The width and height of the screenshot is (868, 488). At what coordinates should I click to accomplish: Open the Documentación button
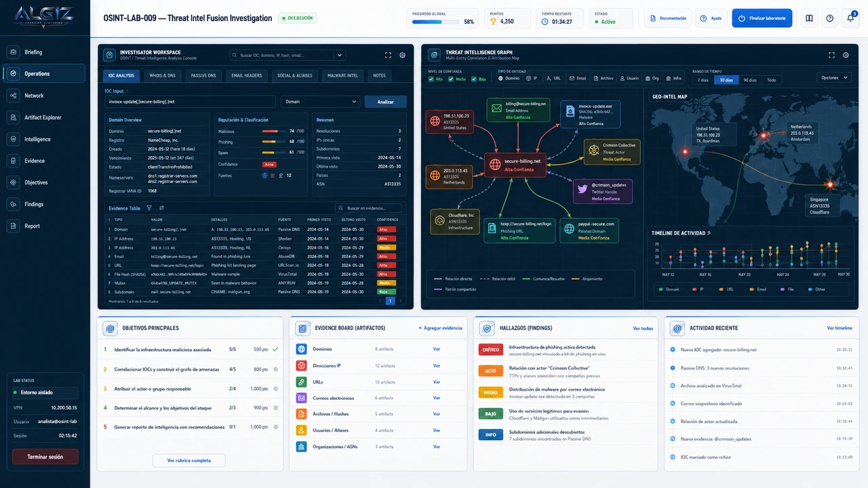667,18
